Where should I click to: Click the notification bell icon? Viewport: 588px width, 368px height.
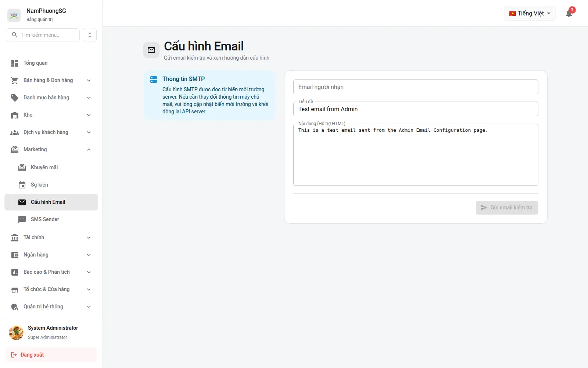(x=569, y=14)
